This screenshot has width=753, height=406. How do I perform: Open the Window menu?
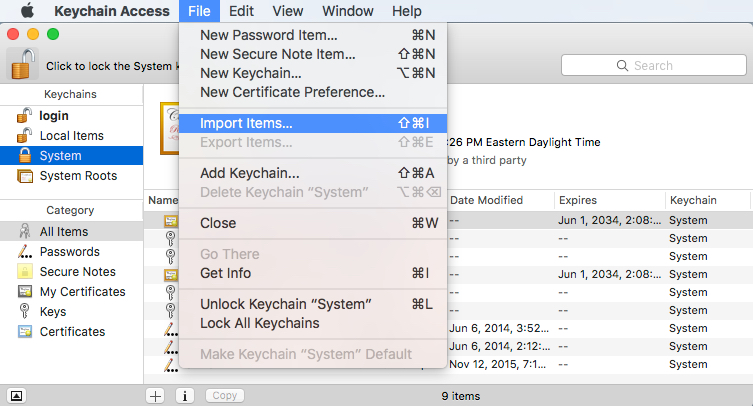point(348,11)
